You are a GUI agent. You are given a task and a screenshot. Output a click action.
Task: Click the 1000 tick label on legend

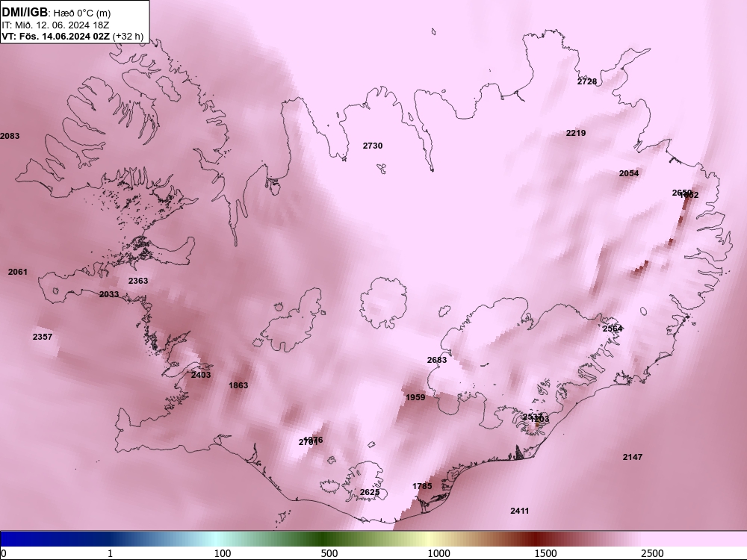click(438, 553)
